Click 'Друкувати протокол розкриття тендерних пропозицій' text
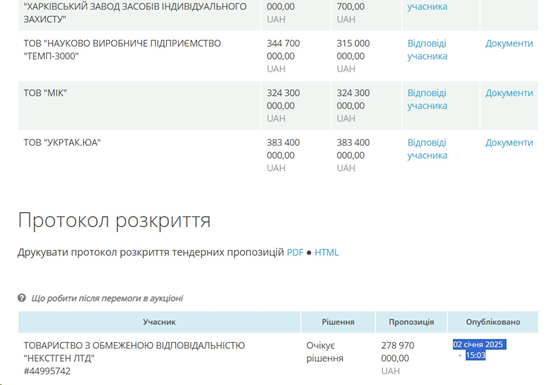Viewport: 553px width, 385px height. point(151,252)
